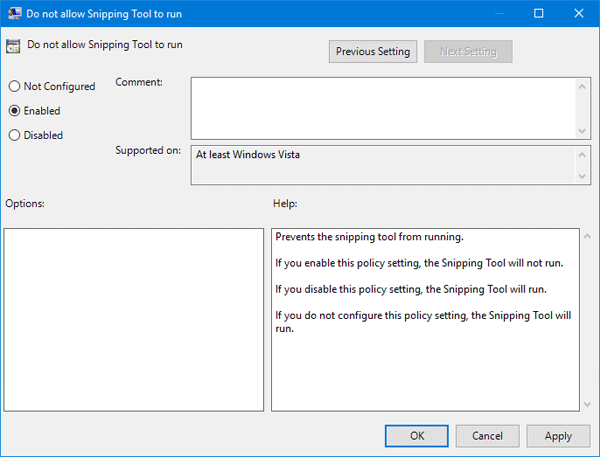Select the Enabled radio button
Viewport: 600px width, 457px height.
(x=14, y=111)
